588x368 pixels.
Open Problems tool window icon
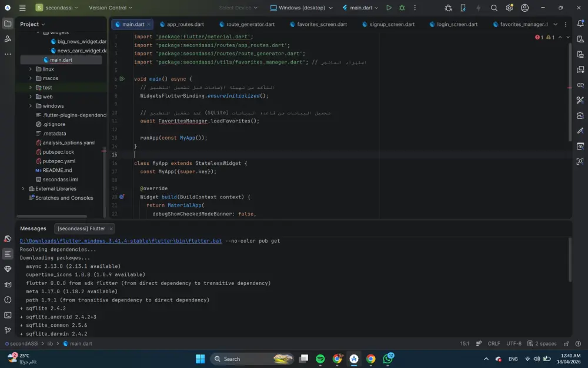[8, 300]
